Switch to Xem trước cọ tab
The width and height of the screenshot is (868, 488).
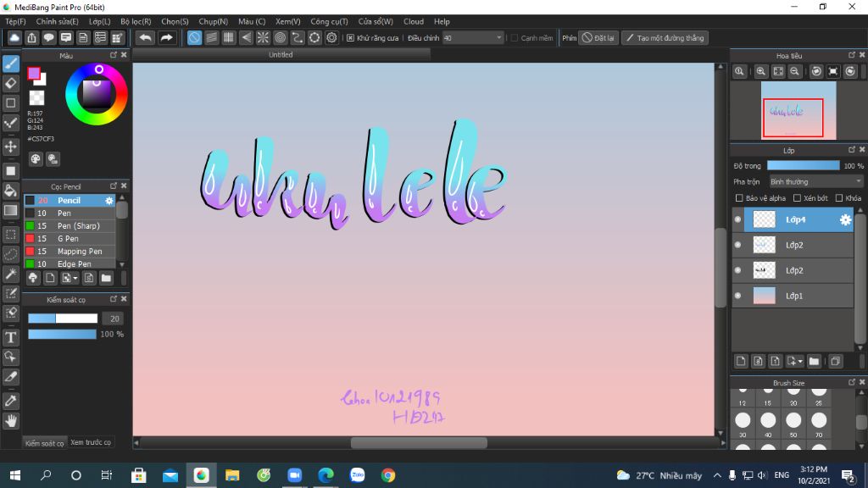[91, 442]
